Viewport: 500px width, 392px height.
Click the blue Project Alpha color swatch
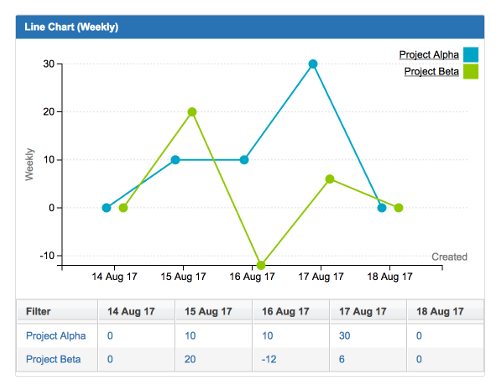[471, 55]
